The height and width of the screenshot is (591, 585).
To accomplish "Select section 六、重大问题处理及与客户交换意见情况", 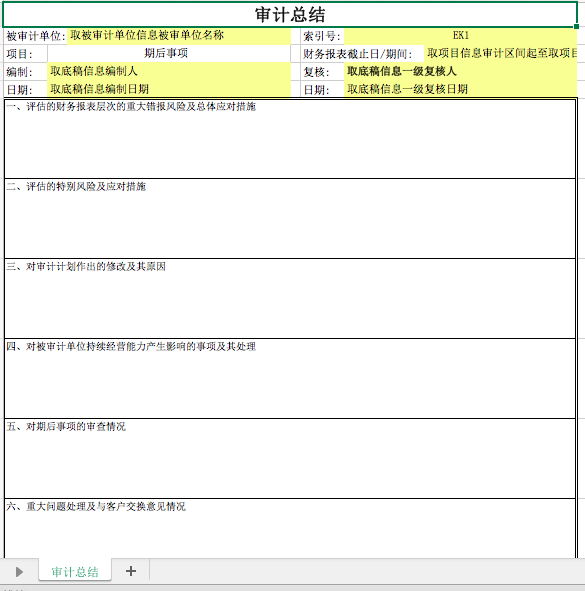I will point(290,528).
